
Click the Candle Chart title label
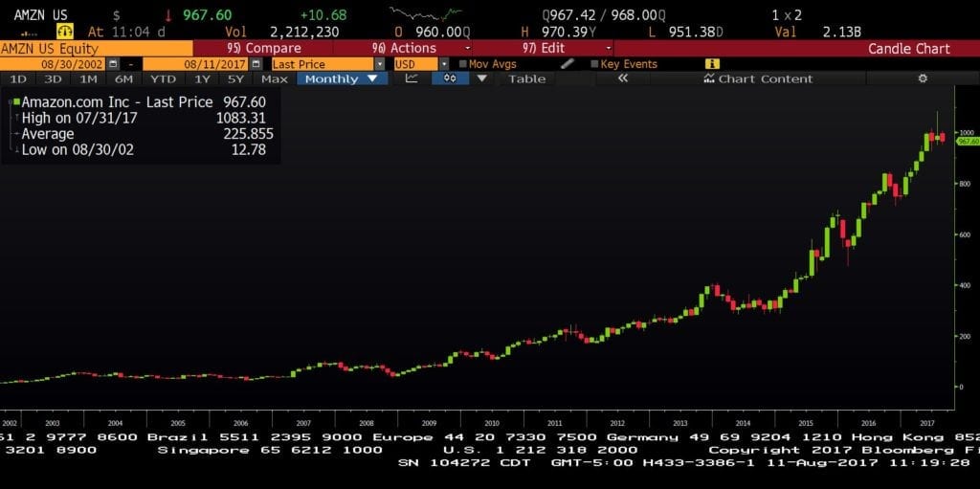click(x=909, y=48)
